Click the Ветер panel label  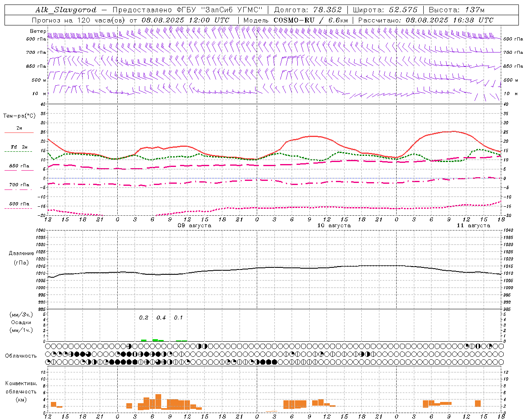pos(38,31)
